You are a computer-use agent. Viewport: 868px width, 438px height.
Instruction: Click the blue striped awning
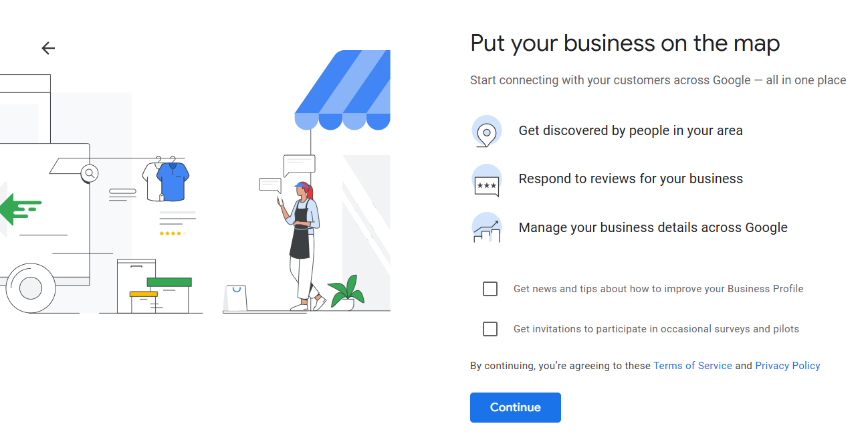click(343, 90)
